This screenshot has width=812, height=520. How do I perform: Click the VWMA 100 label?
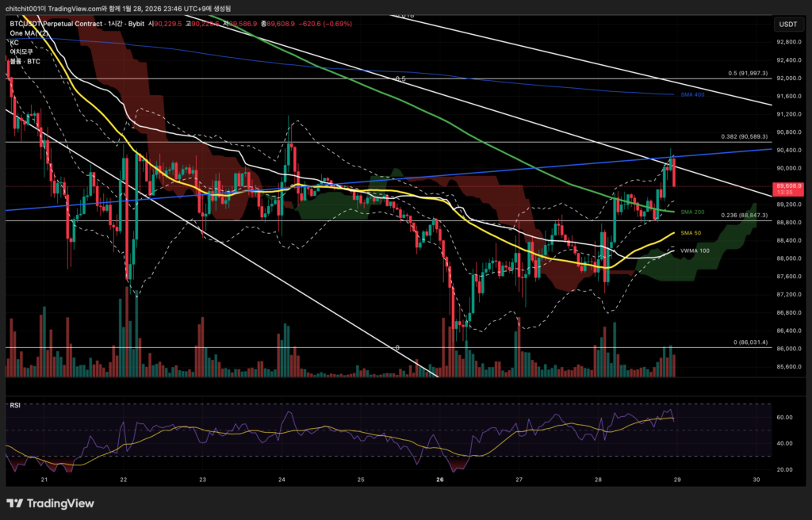[695, 250]
